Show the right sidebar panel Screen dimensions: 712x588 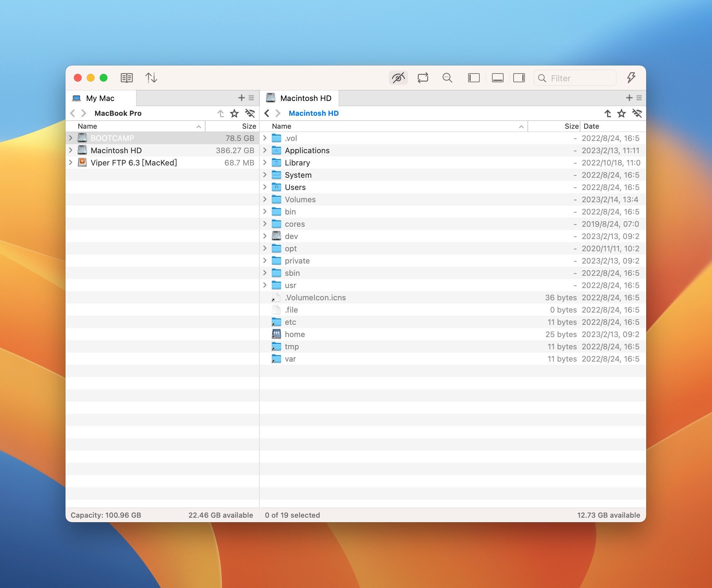(519, 78)
